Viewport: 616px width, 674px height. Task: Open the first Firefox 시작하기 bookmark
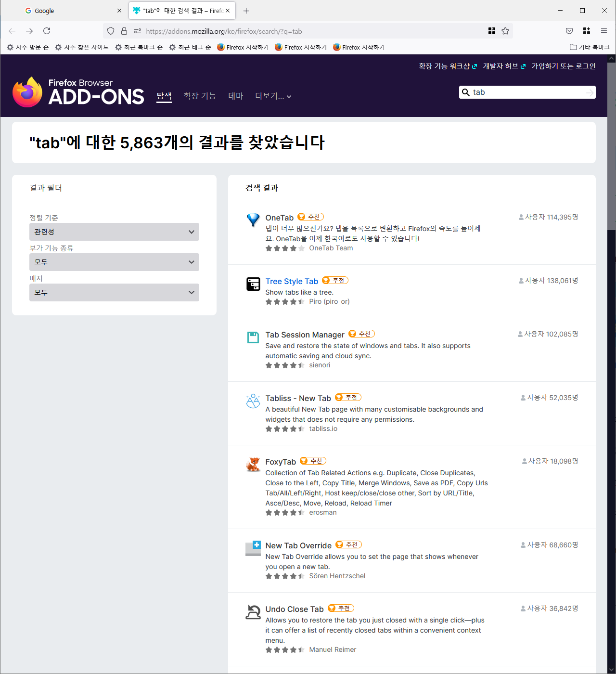[243, 47]
